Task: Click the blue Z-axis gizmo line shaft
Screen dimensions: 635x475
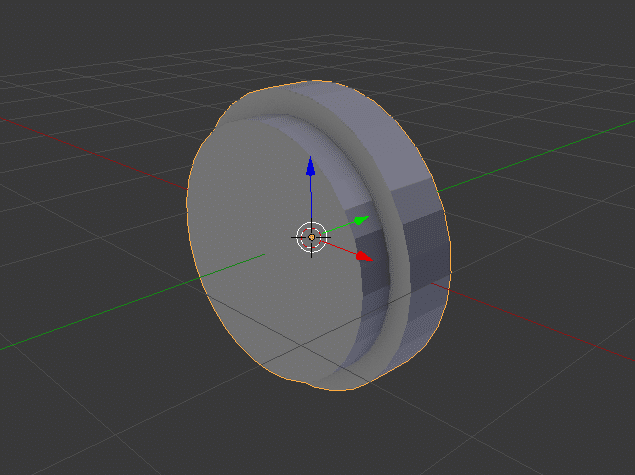Action: [x=311, y=200]
